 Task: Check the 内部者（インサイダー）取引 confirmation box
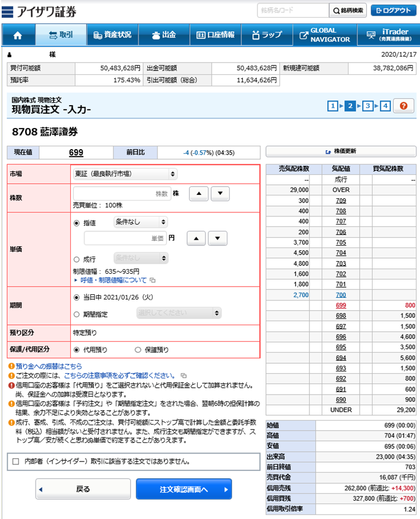(16, 461)
